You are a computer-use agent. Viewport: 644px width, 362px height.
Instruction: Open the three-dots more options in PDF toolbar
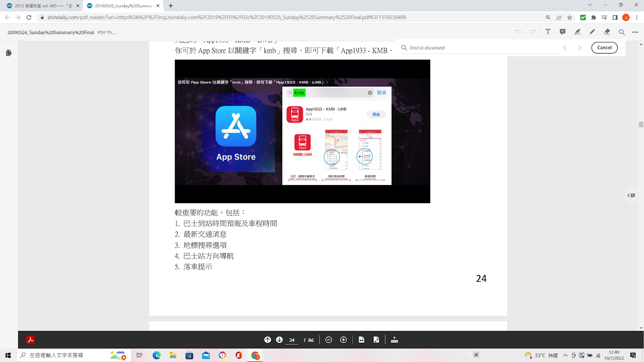[x=635, y=32]
